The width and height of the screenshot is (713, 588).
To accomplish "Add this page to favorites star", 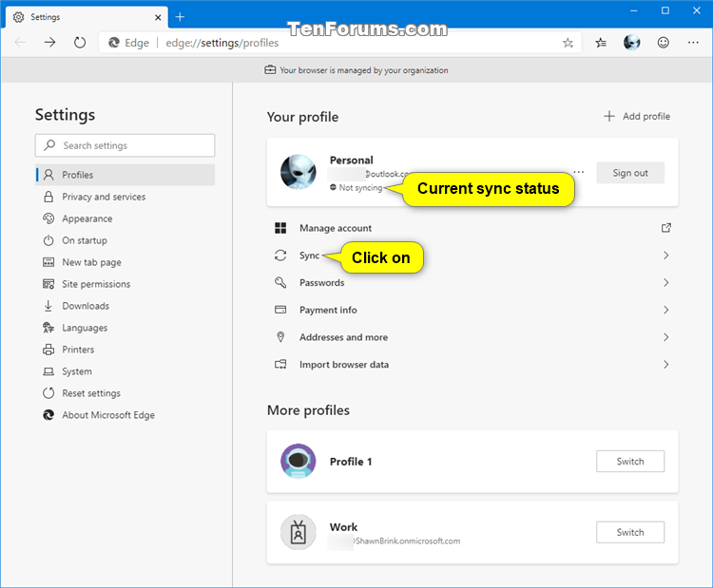I will pos(568,43).
